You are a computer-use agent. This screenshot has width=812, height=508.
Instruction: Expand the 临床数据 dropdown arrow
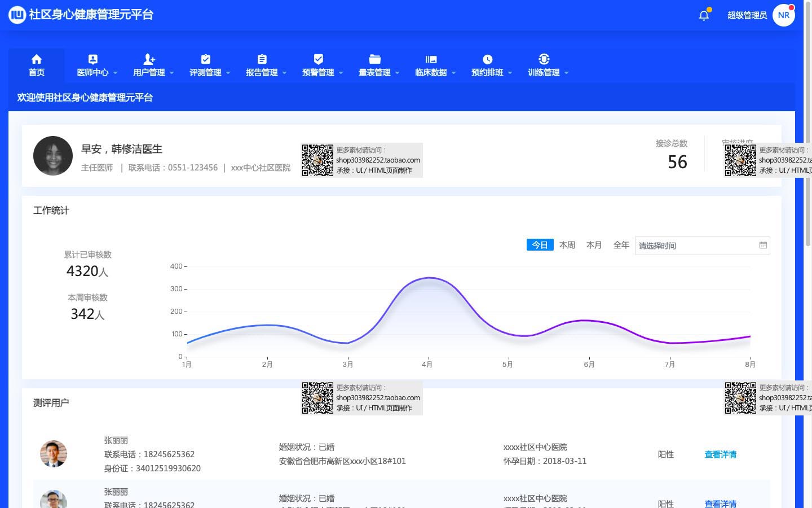click(454, 73)
